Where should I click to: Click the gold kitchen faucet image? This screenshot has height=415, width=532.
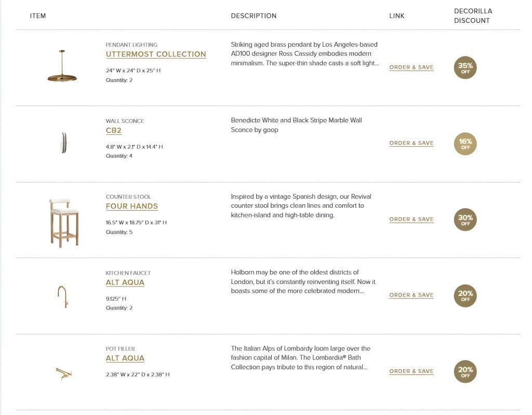(62, 295)
